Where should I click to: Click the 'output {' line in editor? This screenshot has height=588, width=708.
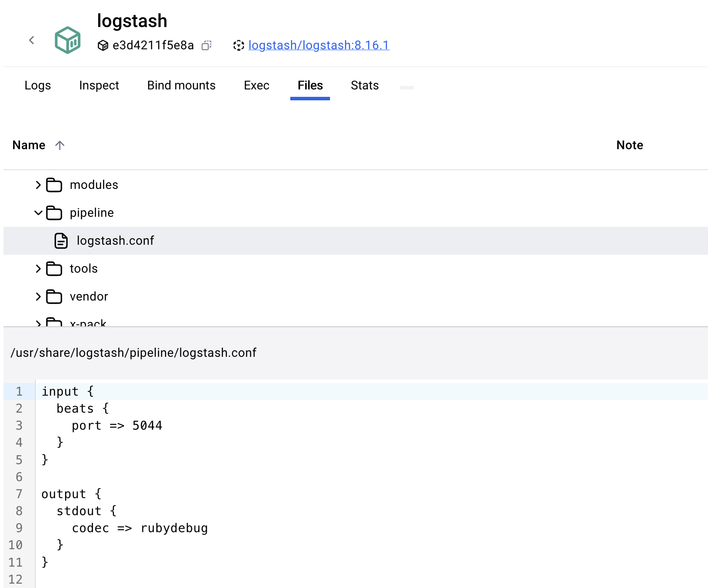(71, 494)
